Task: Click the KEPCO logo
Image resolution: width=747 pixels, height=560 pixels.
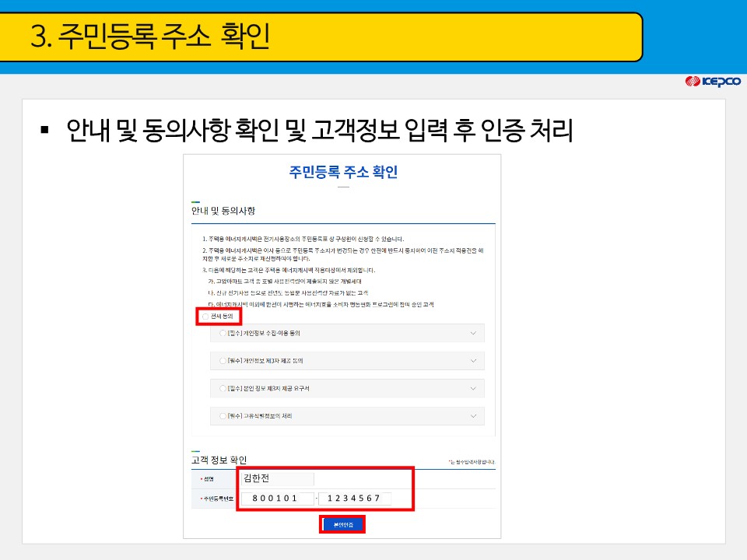Action: (713, 80)
